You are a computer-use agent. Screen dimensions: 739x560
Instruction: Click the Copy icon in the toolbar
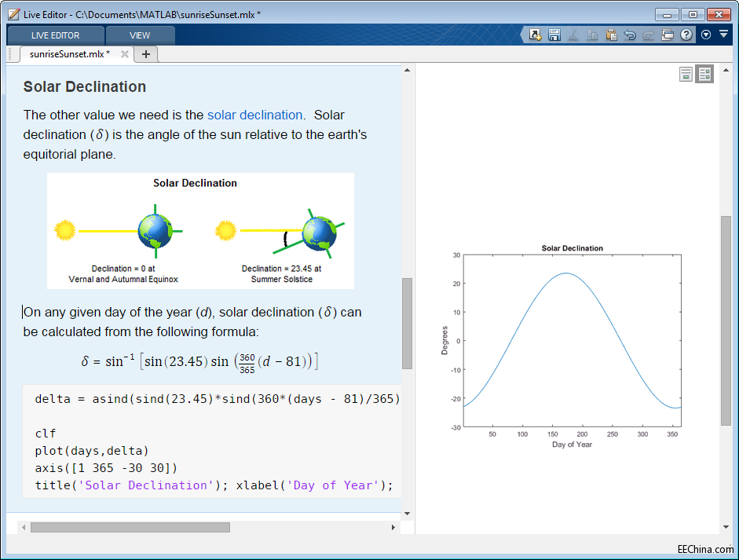pyautogui.click(x=594, y=35)
